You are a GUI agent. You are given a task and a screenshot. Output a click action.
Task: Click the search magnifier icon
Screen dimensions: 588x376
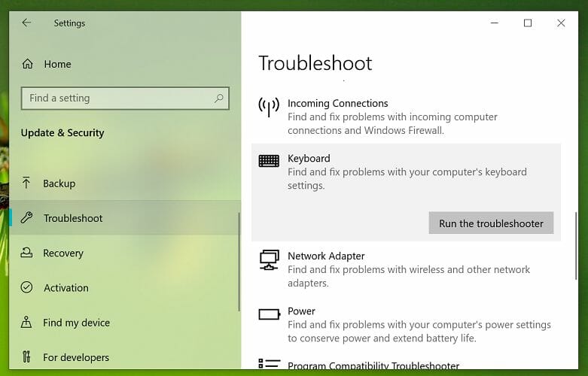point(218,98)
